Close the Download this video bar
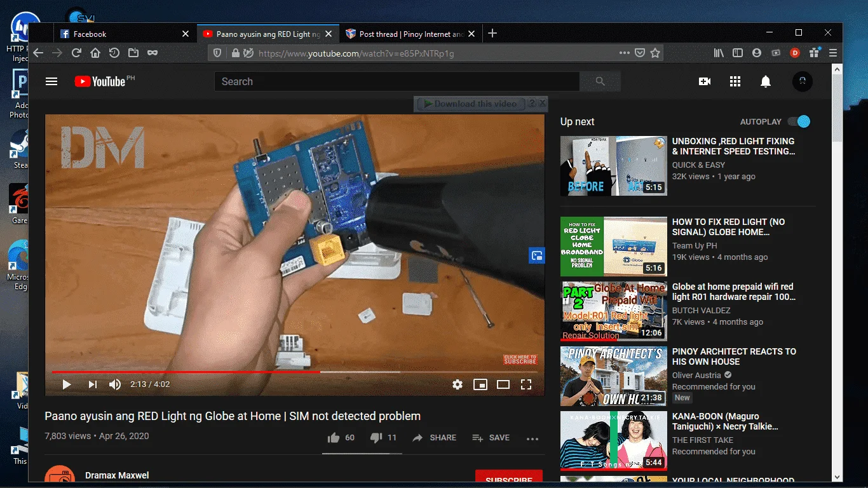 coord(543,104)
